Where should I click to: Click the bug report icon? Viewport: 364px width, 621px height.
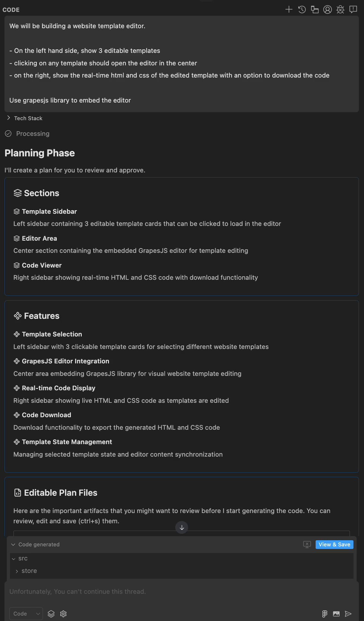coord(340,10)
